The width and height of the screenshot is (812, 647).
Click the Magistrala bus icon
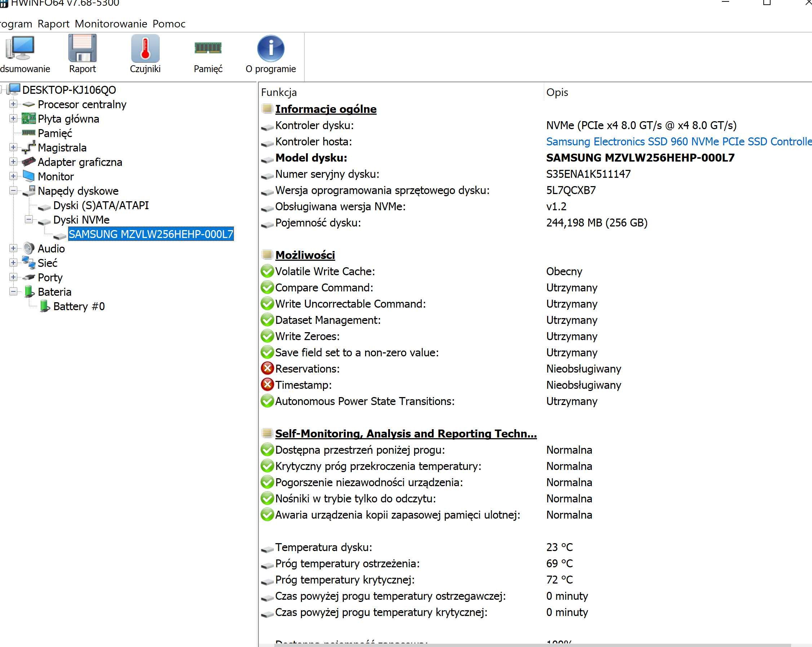(x=28, y=148)
